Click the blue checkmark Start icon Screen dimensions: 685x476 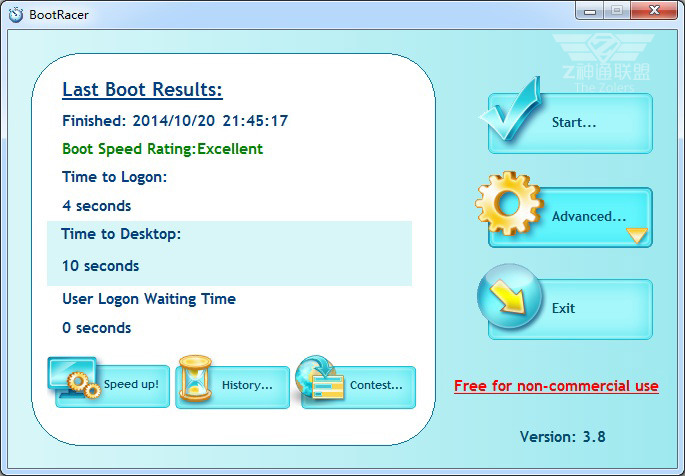511,109
